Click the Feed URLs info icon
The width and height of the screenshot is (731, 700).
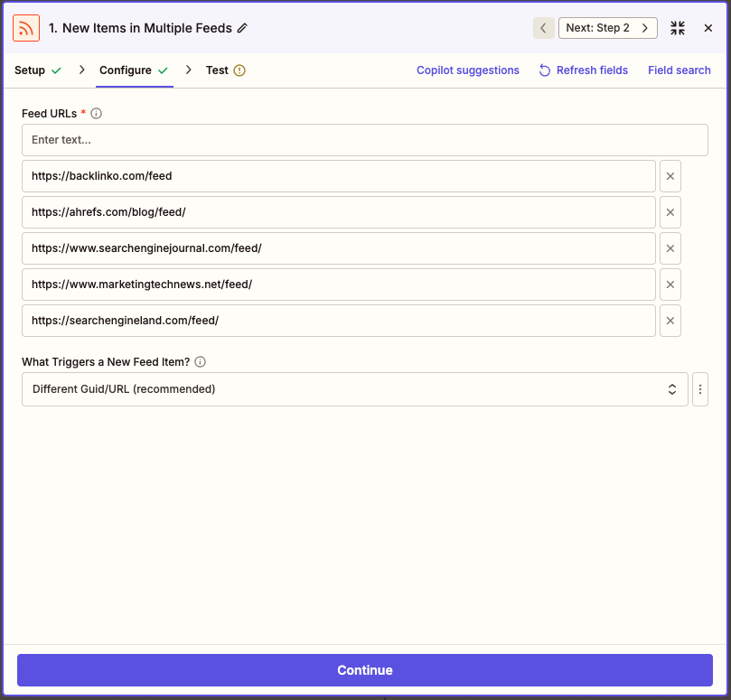pos(97,114)
